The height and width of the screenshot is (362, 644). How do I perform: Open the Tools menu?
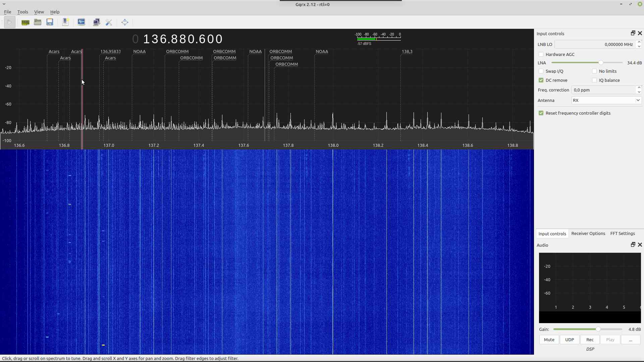pos(22,12)
